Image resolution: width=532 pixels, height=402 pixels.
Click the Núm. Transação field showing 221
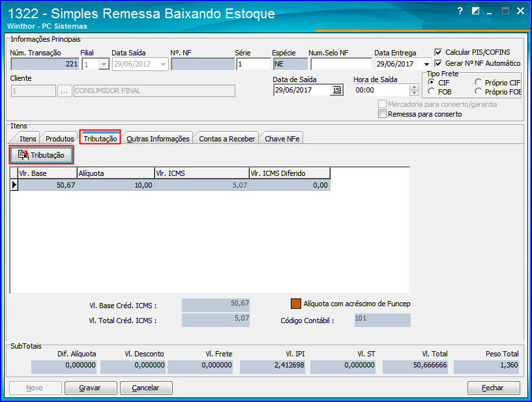(x=45, y=64)
